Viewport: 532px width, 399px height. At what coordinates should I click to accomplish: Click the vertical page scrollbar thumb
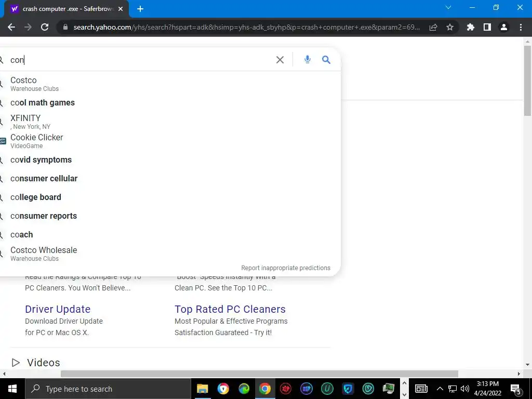click(x=528, y=81)
